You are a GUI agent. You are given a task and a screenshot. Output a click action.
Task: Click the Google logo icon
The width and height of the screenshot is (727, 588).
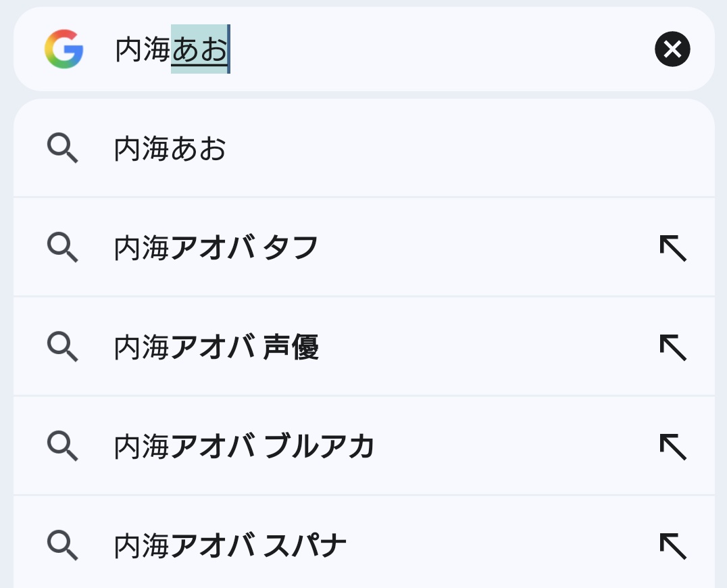point(64,49)
